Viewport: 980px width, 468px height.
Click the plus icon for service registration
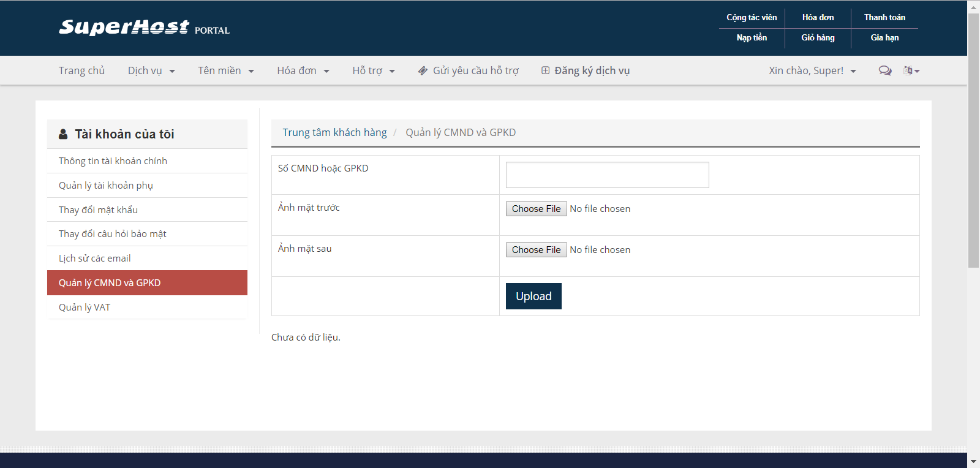545,70
